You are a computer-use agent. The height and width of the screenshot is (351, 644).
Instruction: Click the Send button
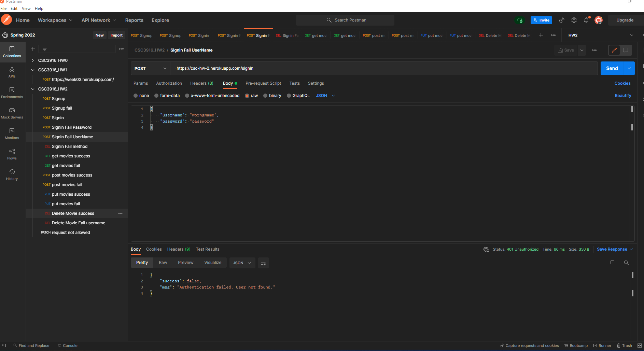click(612, 68)
